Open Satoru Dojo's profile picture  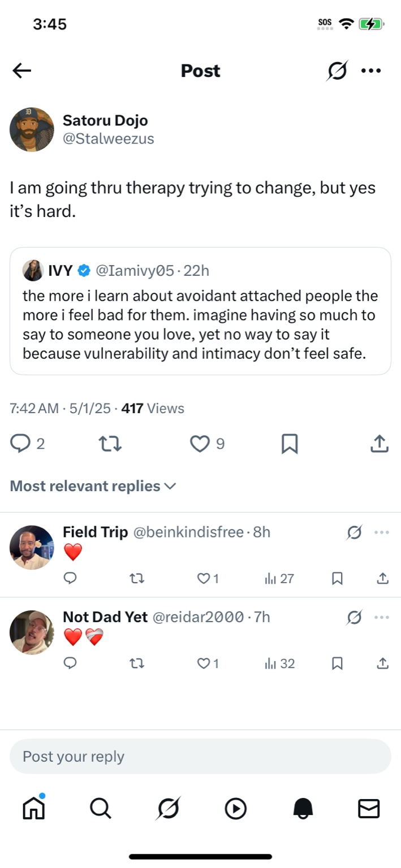32,129
